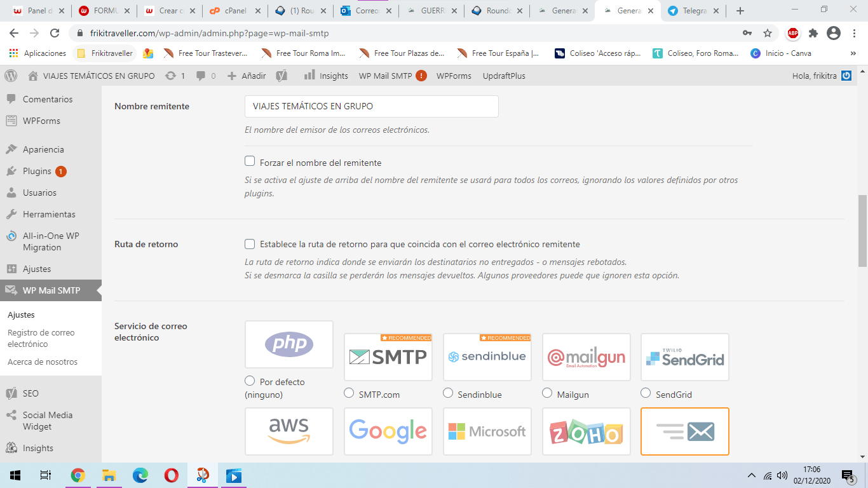Choose the SendGrid mailer logo
Image resolution: width=868 pixels, height=488 pixels.
pos(685,357)
